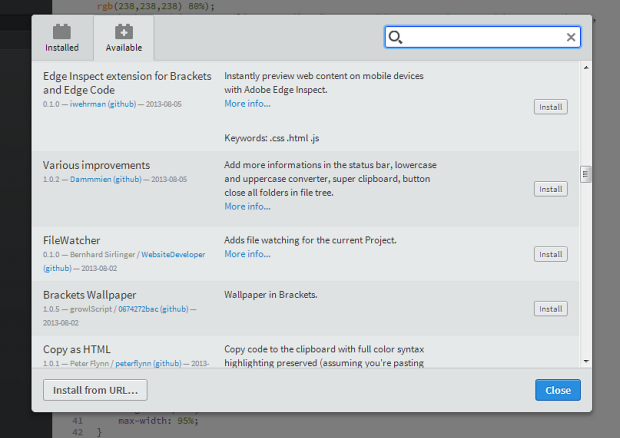
Task: Install the FileWatcher extension
Action: coord(550,254)
